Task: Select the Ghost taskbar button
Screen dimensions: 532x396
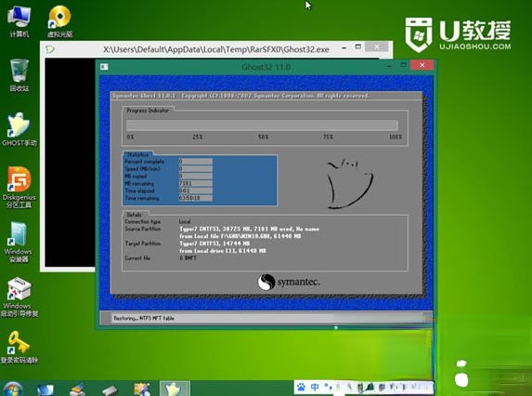Action: [174, 389]
